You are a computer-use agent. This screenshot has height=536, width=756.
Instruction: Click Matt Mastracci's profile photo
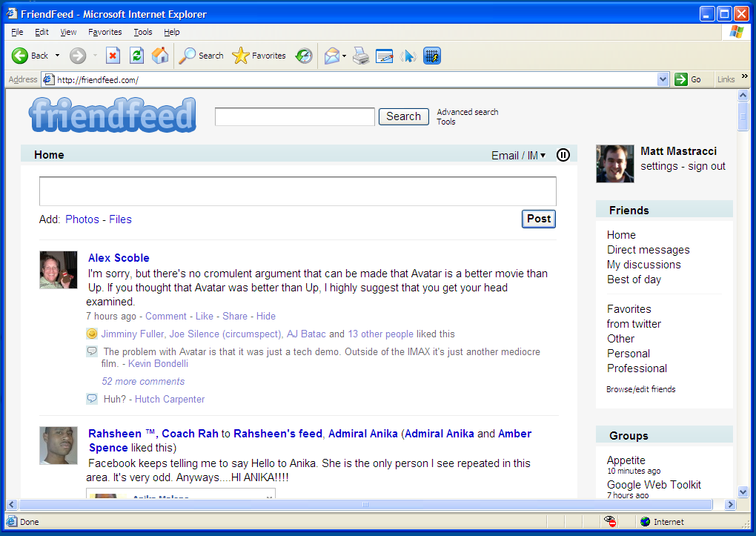coord(614,164)
